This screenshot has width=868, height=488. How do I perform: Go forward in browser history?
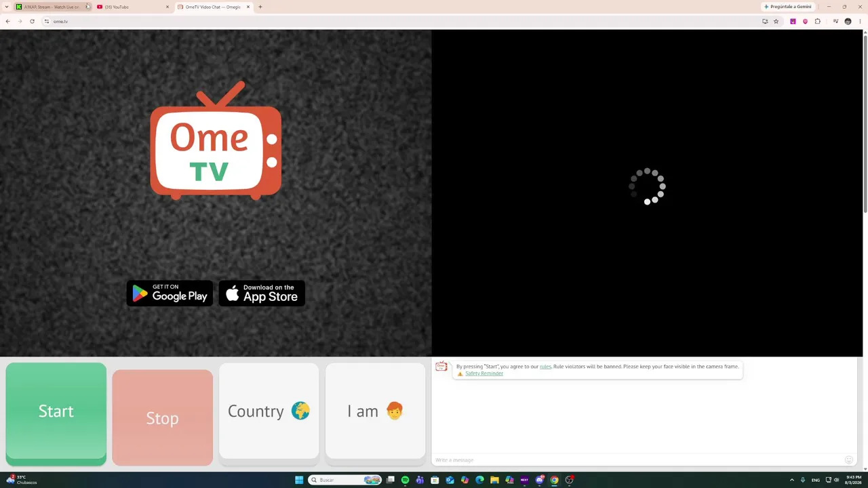point(20,21)
